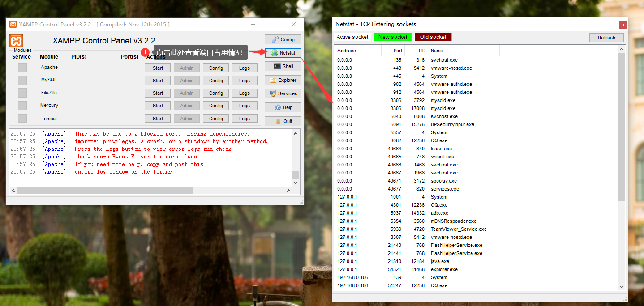The height and width of the screenshot is (306, 644).
Task: Open Explorer folder button in XAMPP
Action: pyautogui.click(x=283, y=80)
